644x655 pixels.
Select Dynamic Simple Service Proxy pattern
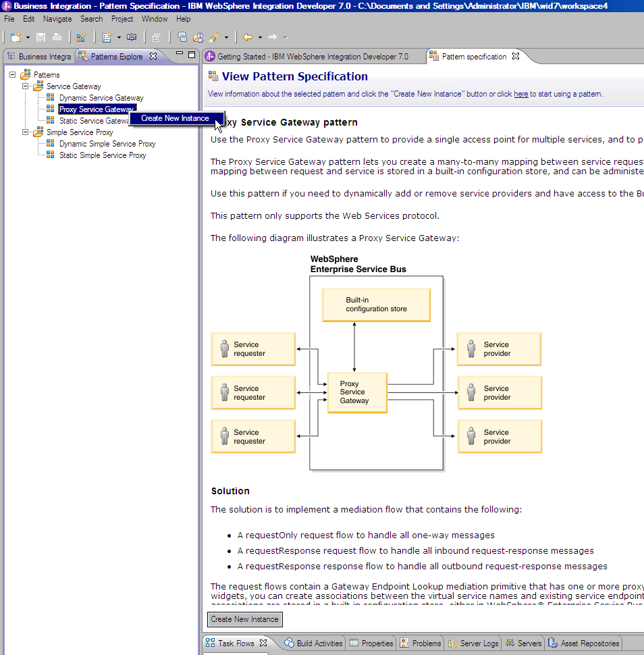tap(107, 144)
